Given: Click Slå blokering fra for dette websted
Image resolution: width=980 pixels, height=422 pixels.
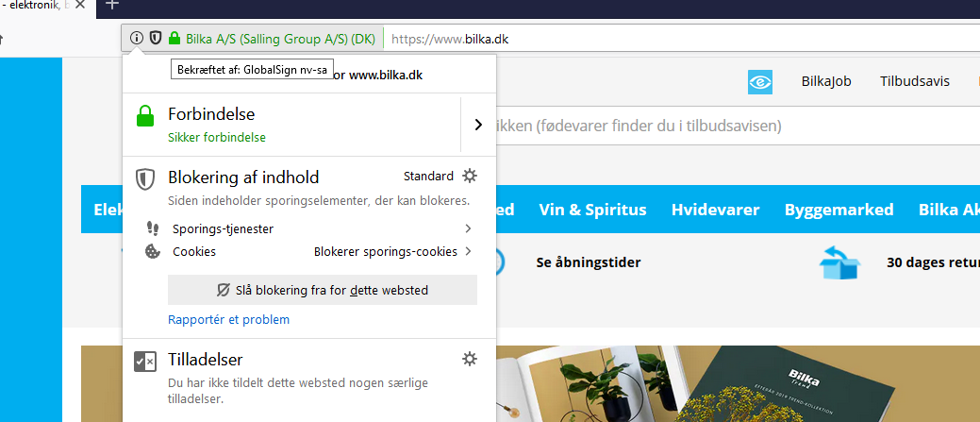Looking at the screenshot, I should tap(323, 290).
